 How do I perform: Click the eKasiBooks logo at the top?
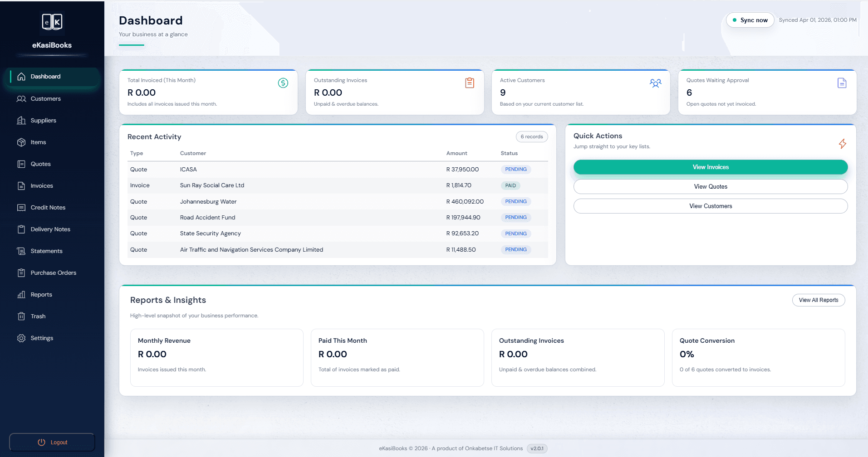click(52, 22)
